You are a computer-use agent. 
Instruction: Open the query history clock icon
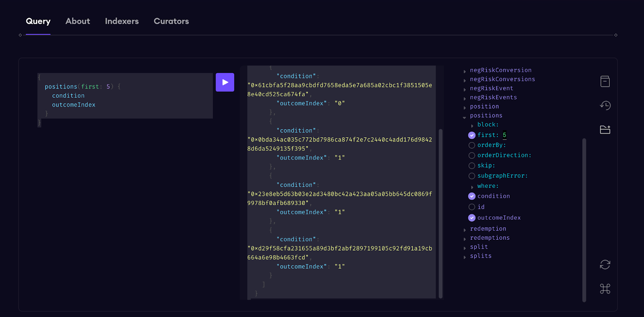pos(605,105)
